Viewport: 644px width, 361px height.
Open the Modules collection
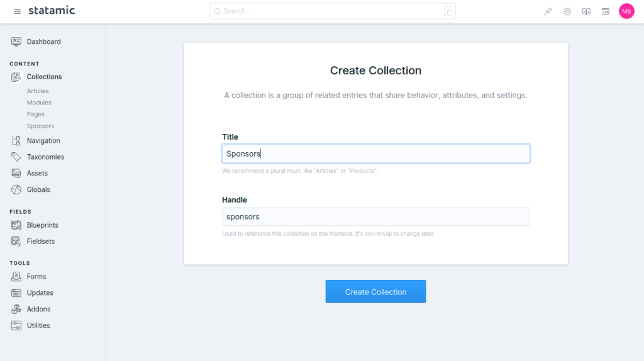pyautogui.click(x=39, y=103)
